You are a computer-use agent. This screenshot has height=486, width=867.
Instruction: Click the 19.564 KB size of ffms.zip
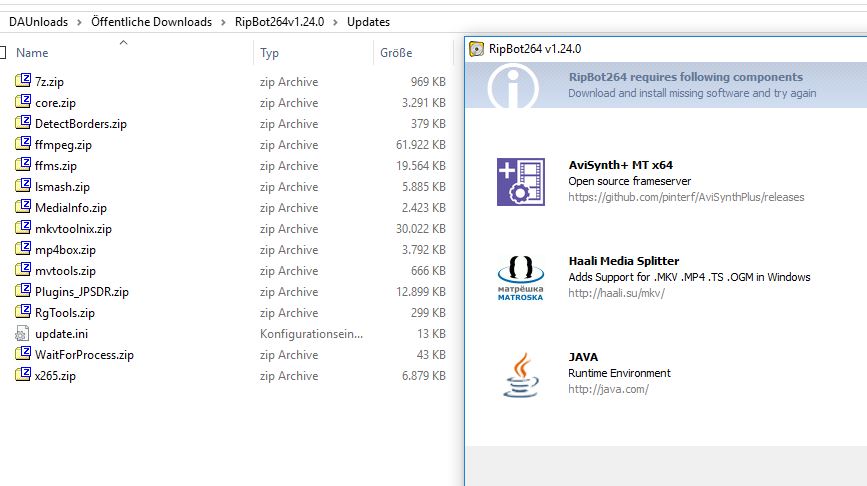(421, 166)
